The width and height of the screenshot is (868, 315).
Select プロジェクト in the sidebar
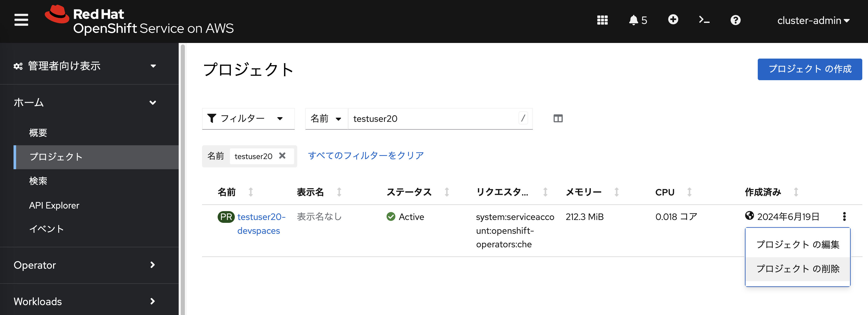[x=96, y=157]
